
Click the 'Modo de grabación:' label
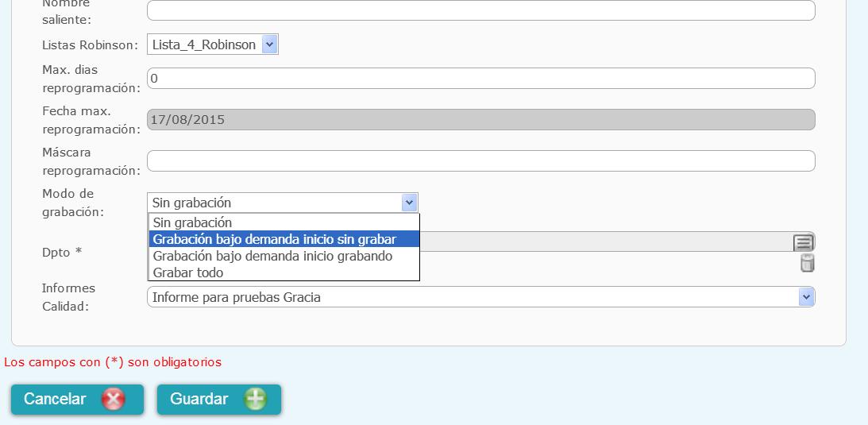tap(73, 203)
